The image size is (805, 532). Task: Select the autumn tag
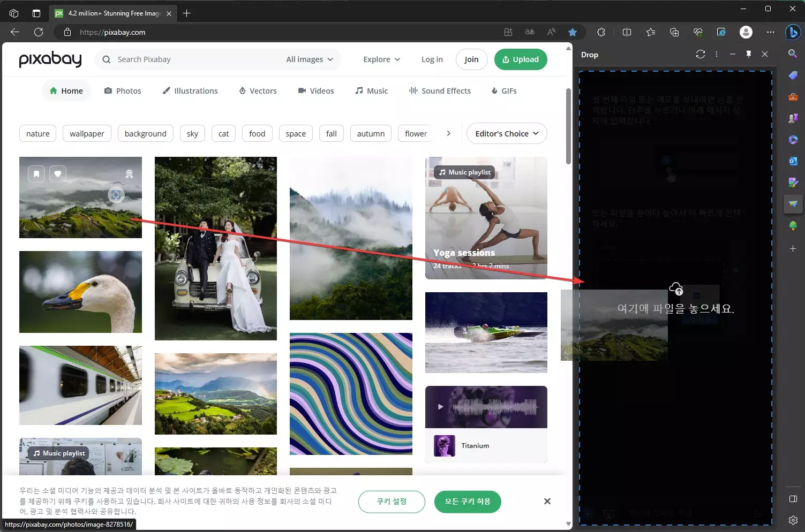tap(371, 133)
